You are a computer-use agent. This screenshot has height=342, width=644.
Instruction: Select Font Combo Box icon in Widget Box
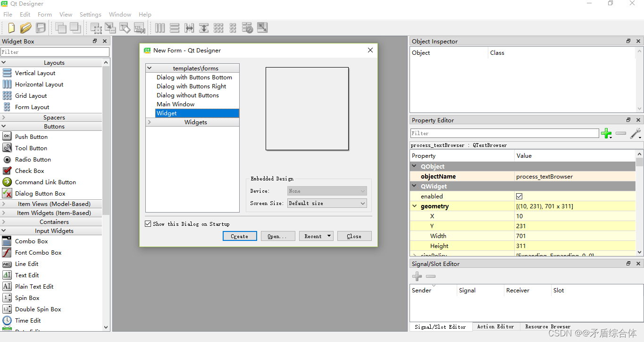point(7,252)
